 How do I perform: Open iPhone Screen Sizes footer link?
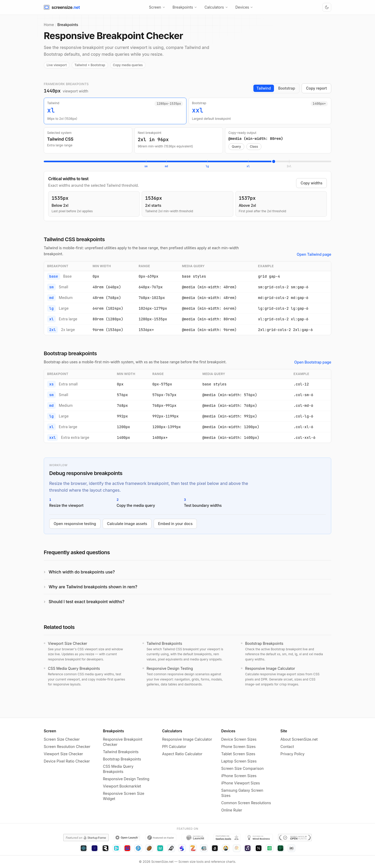[x=239, y=776]
